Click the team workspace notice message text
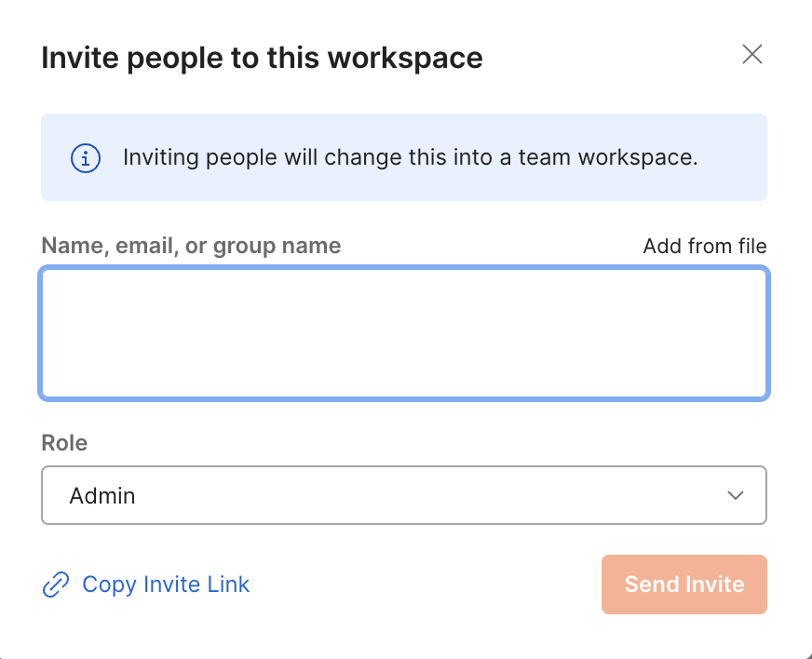Viewport: 812px width, 659px height. point(410,157)
